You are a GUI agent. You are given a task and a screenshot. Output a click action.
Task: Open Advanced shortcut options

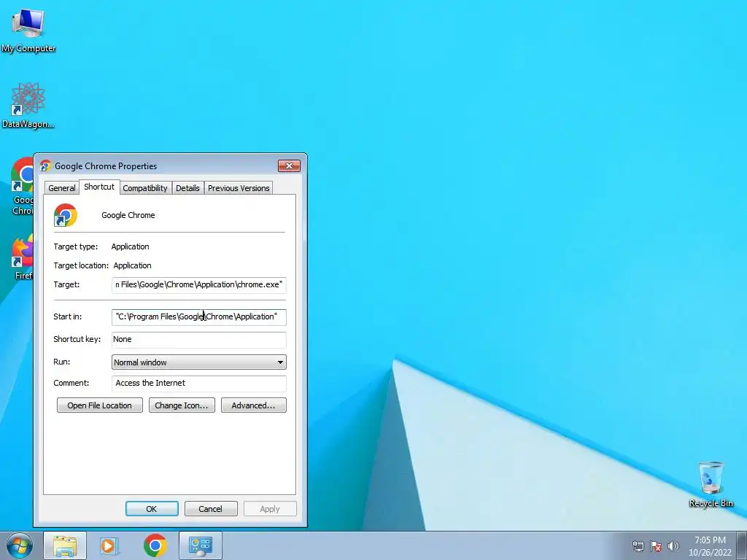click(253, 405)
